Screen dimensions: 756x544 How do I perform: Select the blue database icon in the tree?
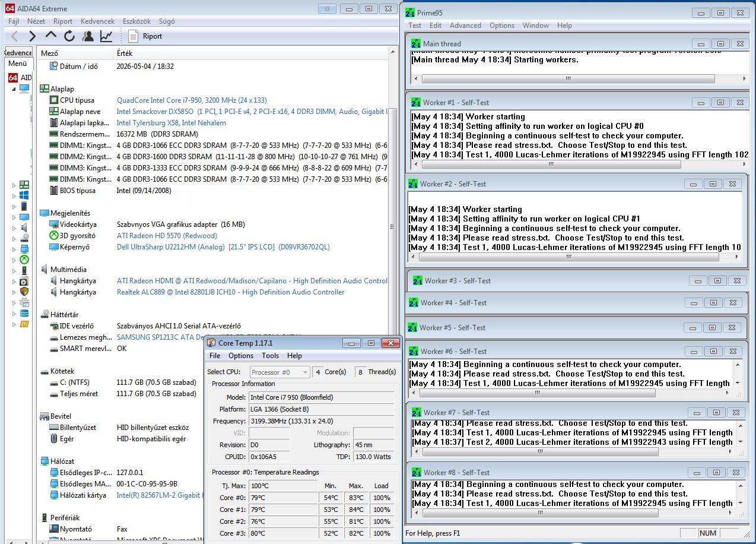coord(24,313)
